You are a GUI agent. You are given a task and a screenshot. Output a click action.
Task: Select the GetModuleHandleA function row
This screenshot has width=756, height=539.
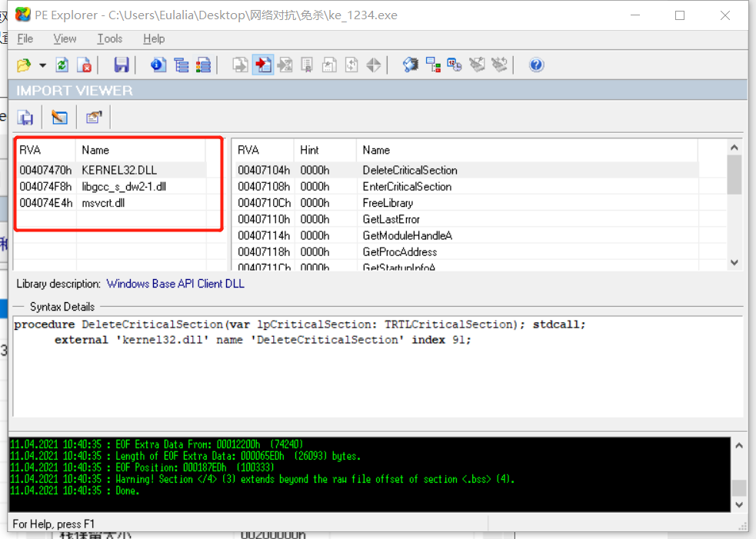[466, 236]
